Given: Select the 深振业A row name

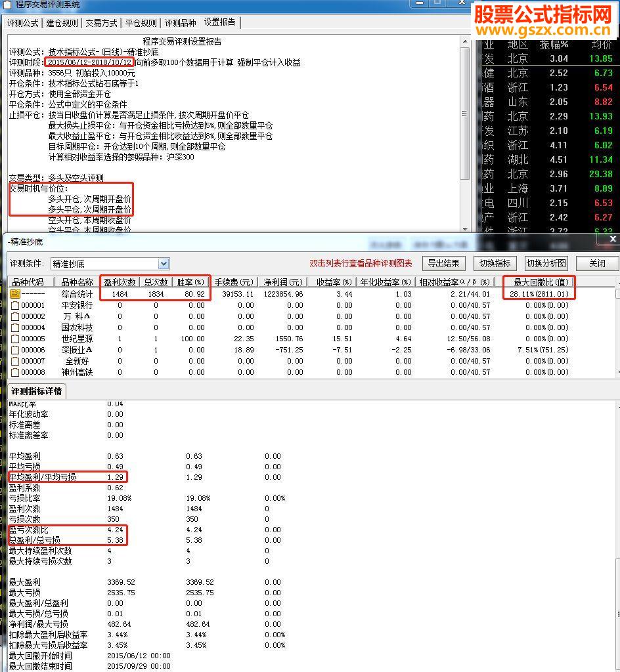Looking at the screenshot, I should (x=77, y=350).
